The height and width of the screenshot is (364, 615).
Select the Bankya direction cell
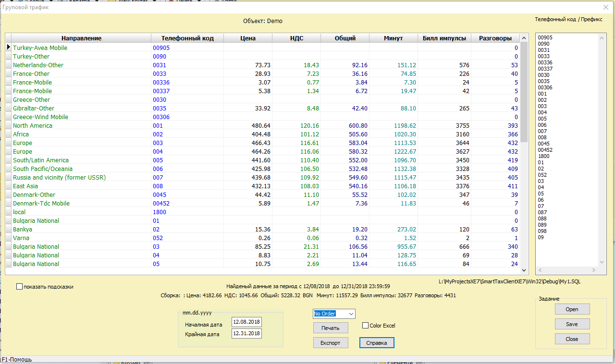pyautogui.click(x=81, y=229)
